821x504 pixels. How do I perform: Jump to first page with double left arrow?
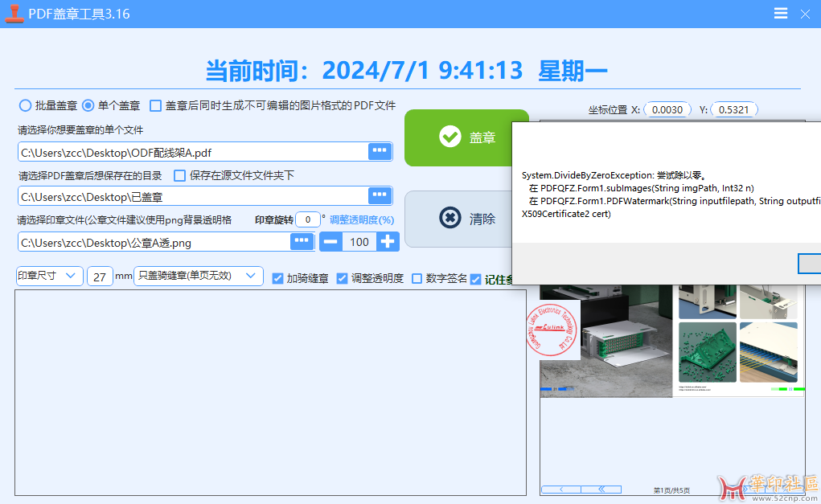601,489
